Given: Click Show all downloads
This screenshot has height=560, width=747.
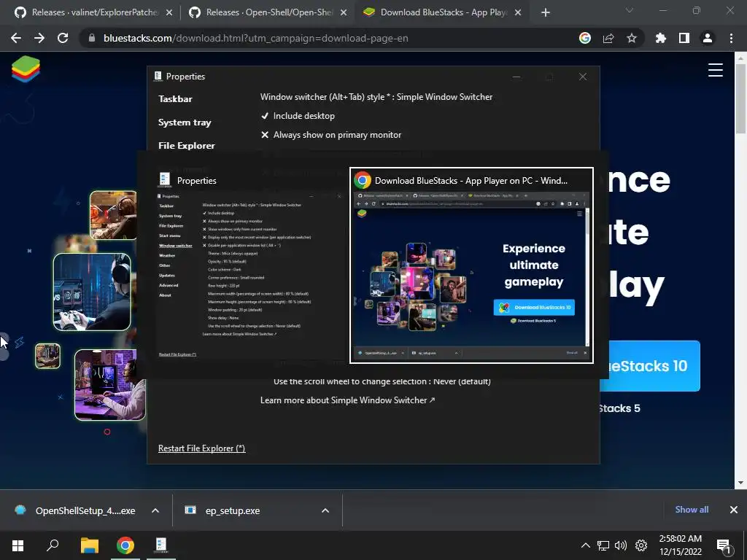Looking at the screenshot, I should (x=692, y=510).
